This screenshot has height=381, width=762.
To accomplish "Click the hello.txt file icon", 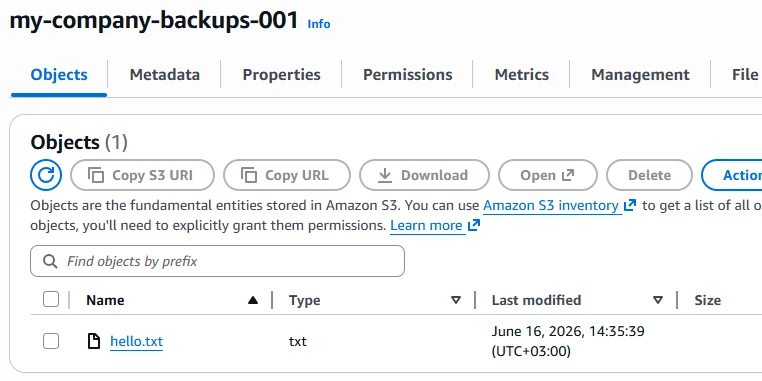I will coord(93,341).
